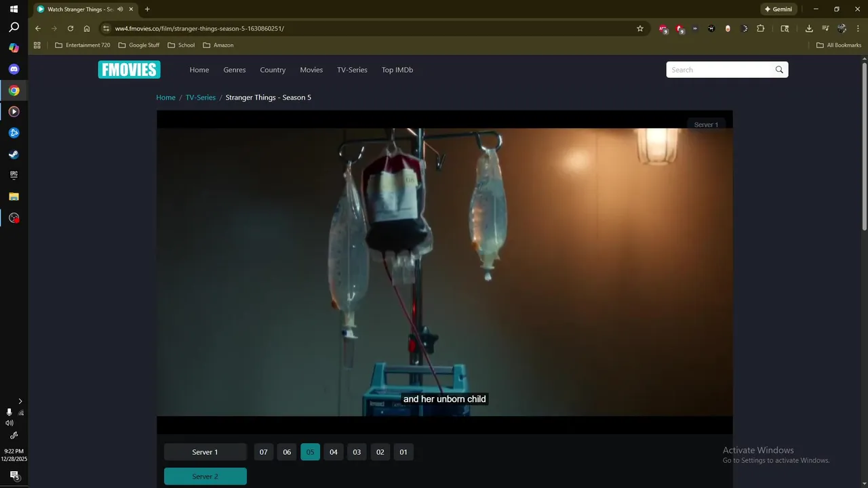
Task: Go back to previous page
Action: [38, 28]
